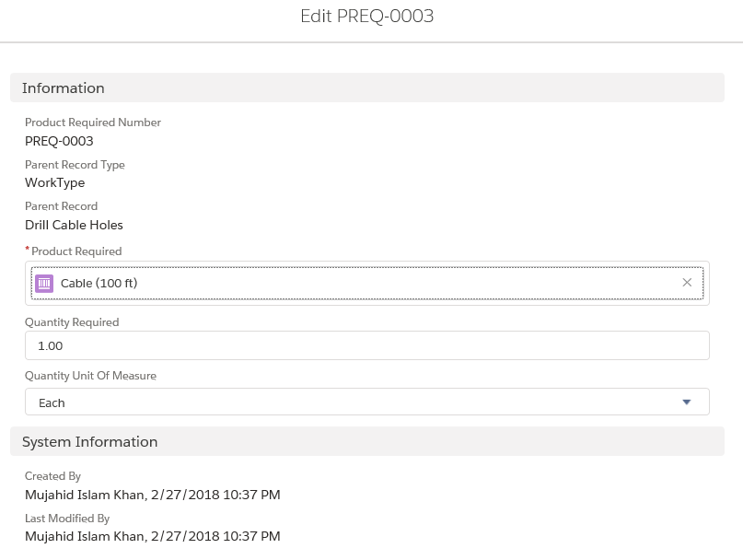Click the Information section header
This screenshot has width=743, height=560.
coord(64,88)
